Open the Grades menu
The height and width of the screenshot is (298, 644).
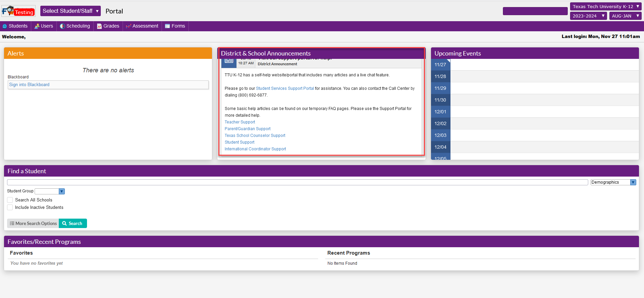coord(108,26)
